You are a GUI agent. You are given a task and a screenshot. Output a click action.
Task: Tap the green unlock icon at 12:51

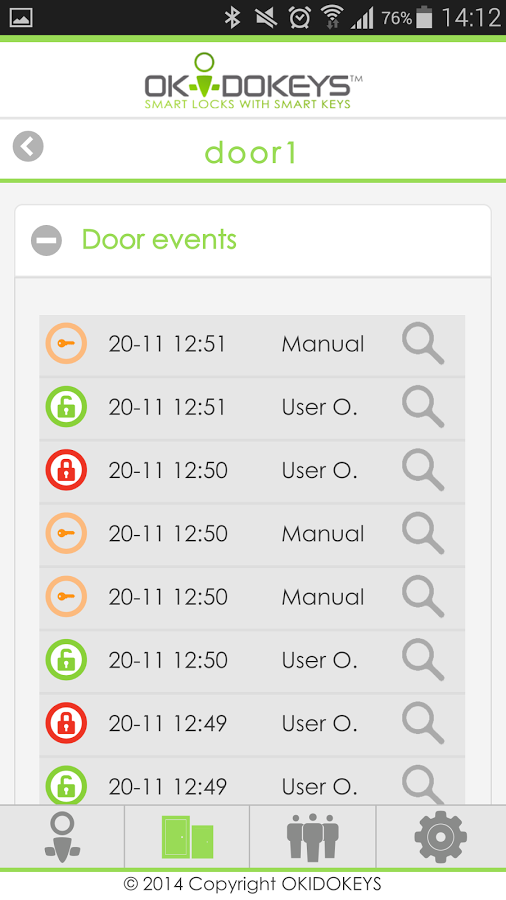66,406
